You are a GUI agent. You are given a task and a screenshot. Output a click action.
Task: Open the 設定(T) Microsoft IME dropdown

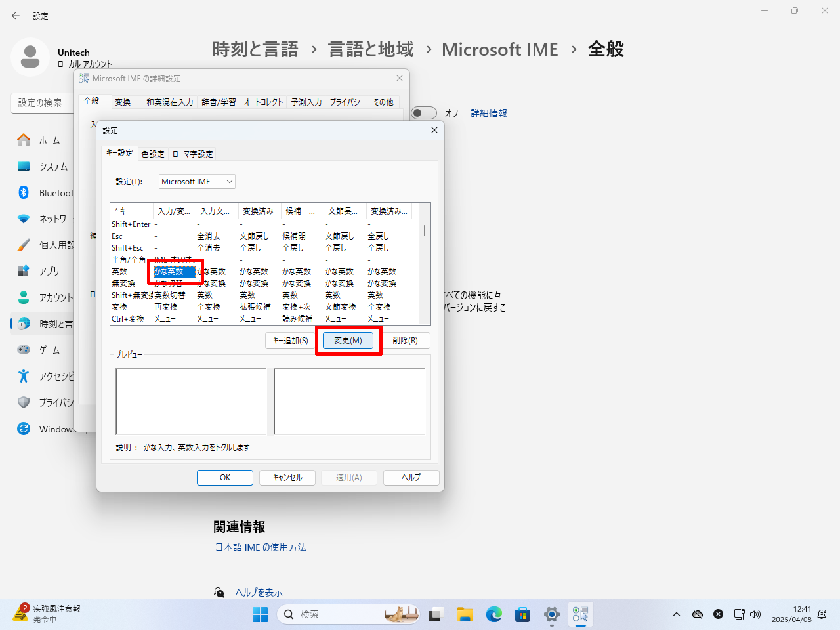tap(197, 182)
